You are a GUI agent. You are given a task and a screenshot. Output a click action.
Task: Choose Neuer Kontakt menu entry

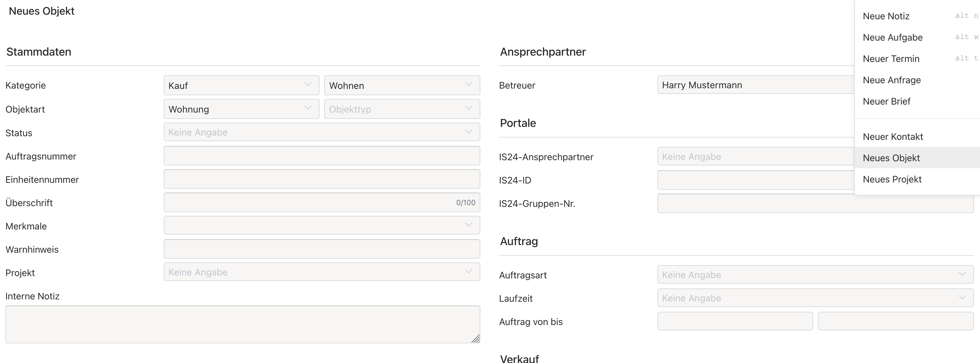point(917,137)
